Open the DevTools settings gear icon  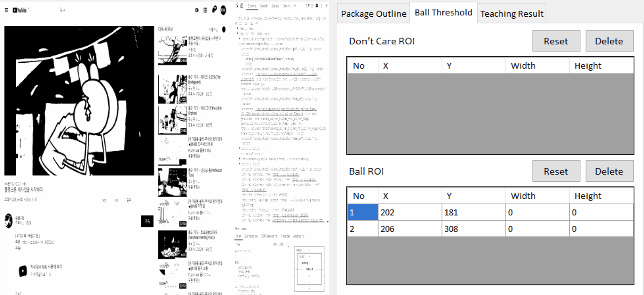[317, 6]
